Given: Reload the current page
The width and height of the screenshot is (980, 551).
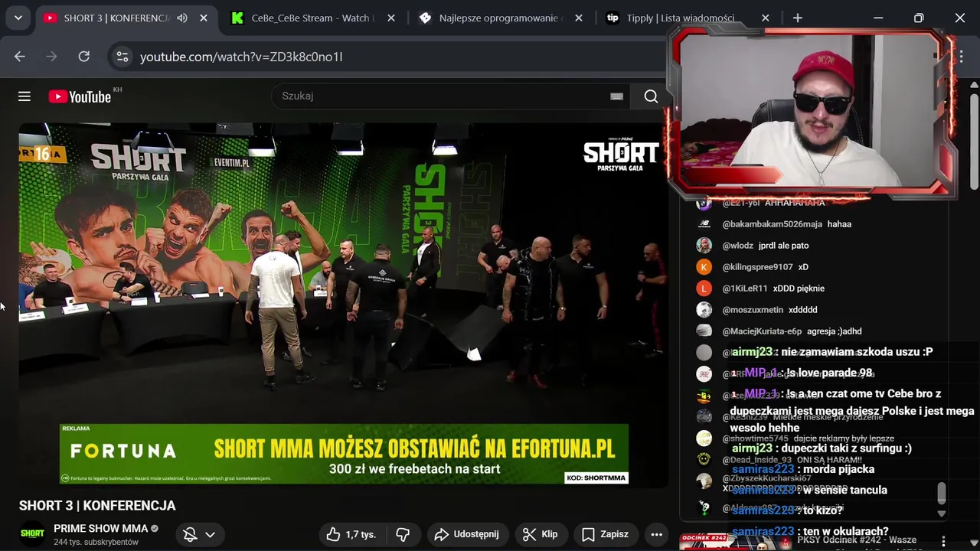Looking at the screenshot, I should pyautogui.click(x=84, y=57).
